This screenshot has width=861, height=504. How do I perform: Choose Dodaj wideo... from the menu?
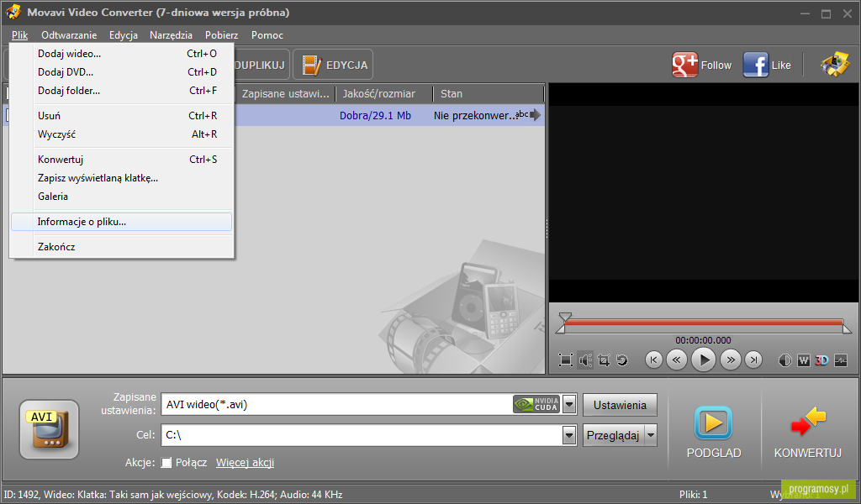pos(121,54)
